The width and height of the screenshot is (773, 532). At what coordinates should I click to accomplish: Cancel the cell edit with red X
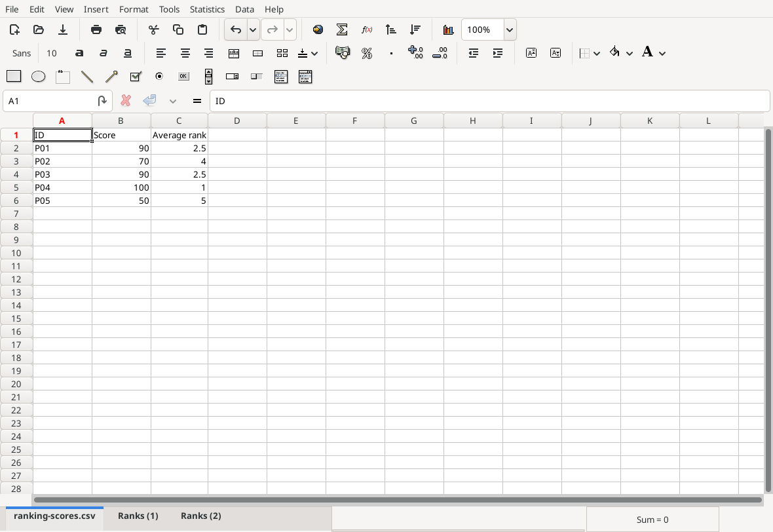pyautogui.click(x=126, y=101)
